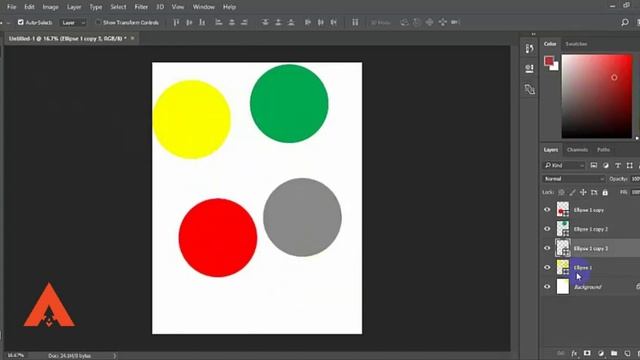Toggle Lock position icon
The width and height of the screenshot is (640, 360).
(x=583, y=192)
